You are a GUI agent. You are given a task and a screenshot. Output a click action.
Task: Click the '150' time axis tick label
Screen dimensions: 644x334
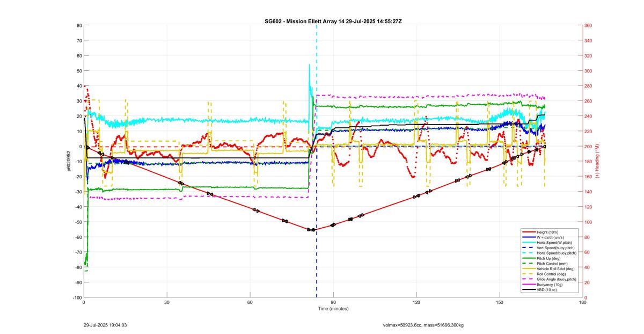tap(500, 302)
